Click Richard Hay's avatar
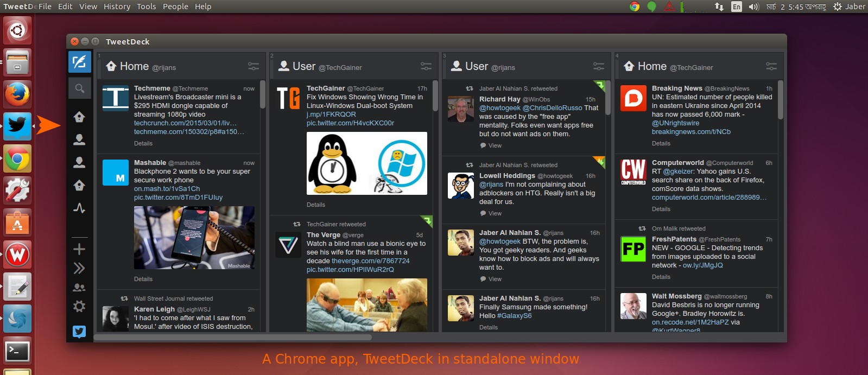 (x=461, y=109)
